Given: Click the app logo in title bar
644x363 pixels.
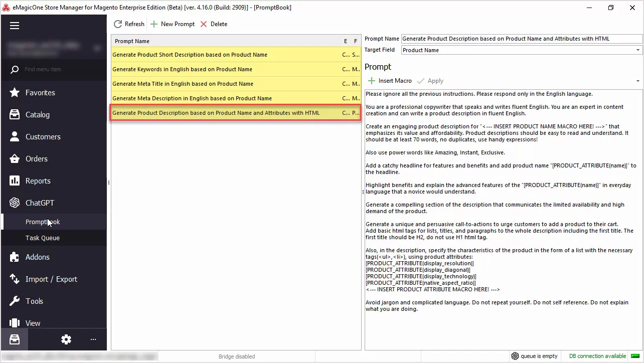Looking at the screenshot, I should coord(6,7).
